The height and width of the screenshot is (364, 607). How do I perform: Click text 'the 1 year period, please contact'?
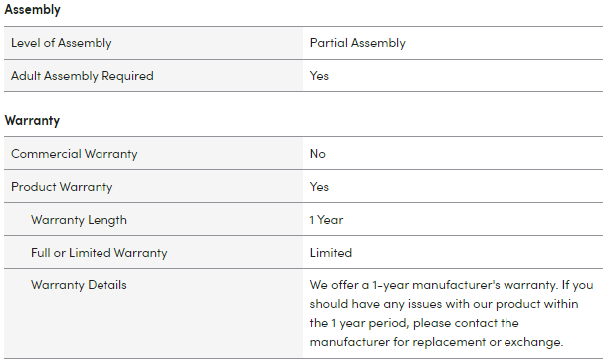point(400,323)
